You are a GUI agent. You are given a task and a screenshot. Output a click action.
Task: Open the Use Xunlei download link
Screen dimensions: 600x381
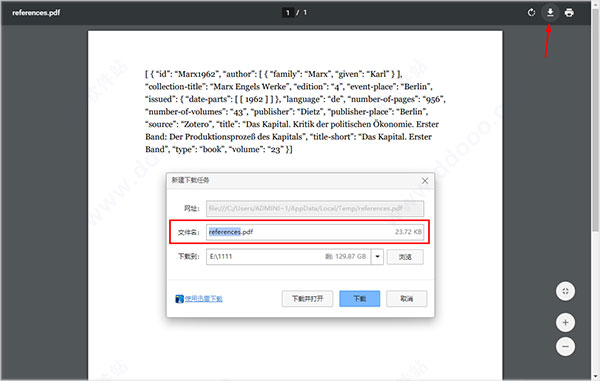tap(204, 299)
